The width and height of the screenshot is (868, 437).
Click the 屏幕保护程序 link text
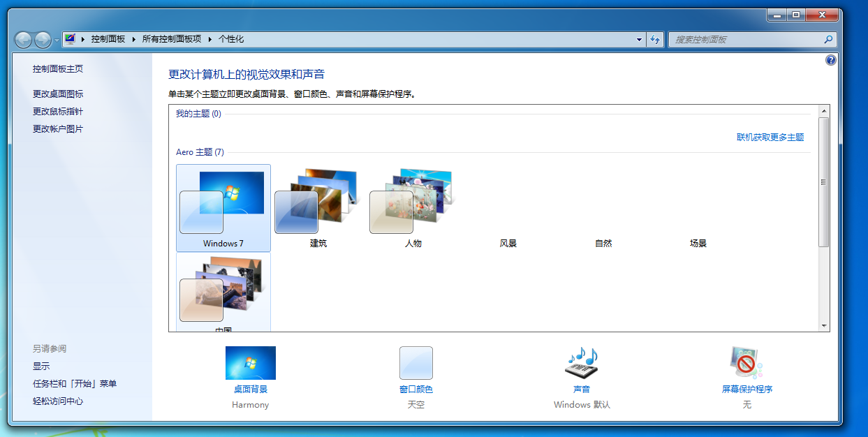(x=747, y=390)
